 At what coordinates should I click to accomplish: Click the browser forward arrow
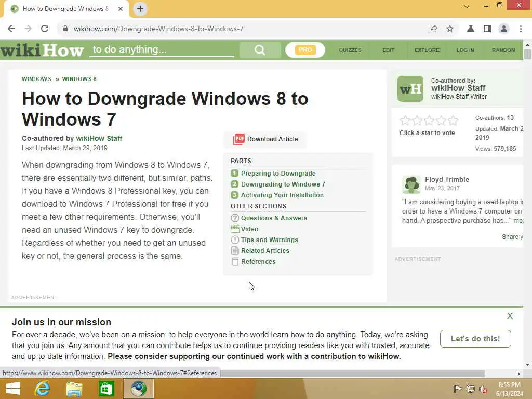click(x=28, y=29)
